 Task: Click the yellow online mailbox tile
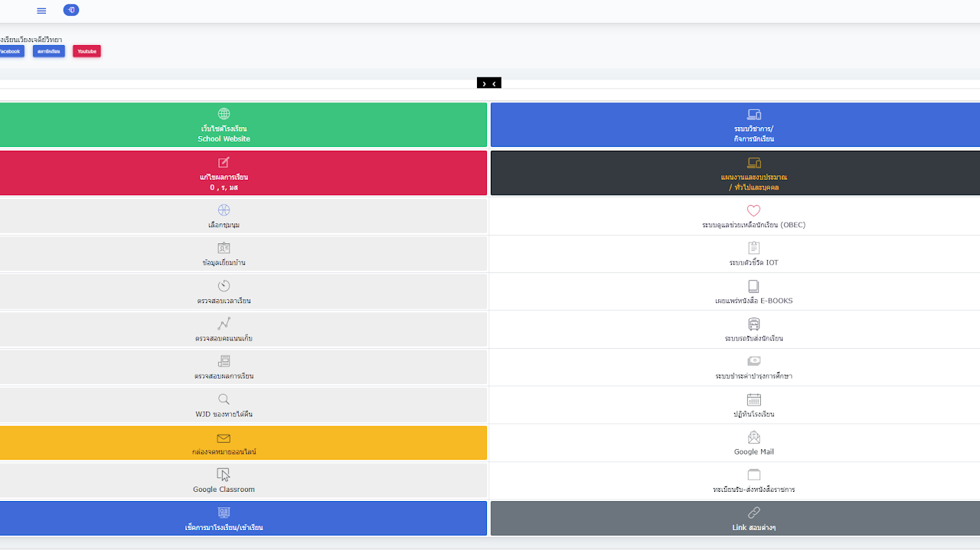(x=224, y=443)
